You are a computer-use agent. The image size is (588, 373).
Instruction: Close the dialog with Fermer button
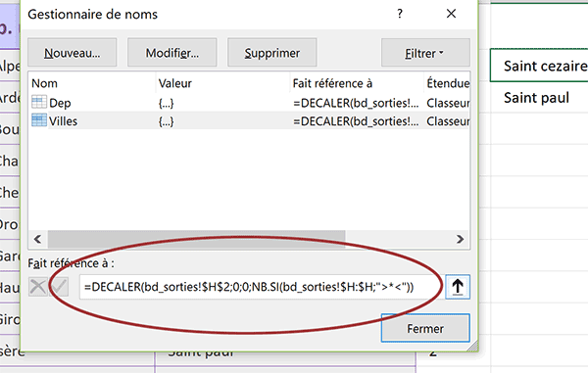click(425, 328)
